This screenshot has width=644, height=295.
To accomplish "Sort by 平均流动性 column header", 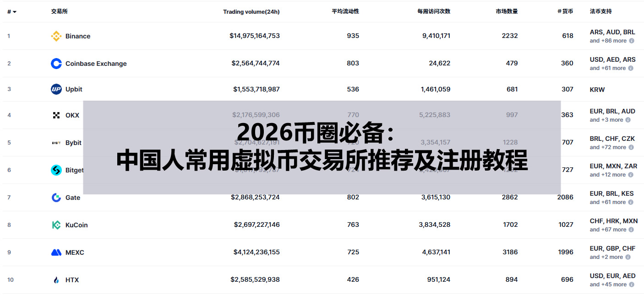I will click(x=345, y=11).
